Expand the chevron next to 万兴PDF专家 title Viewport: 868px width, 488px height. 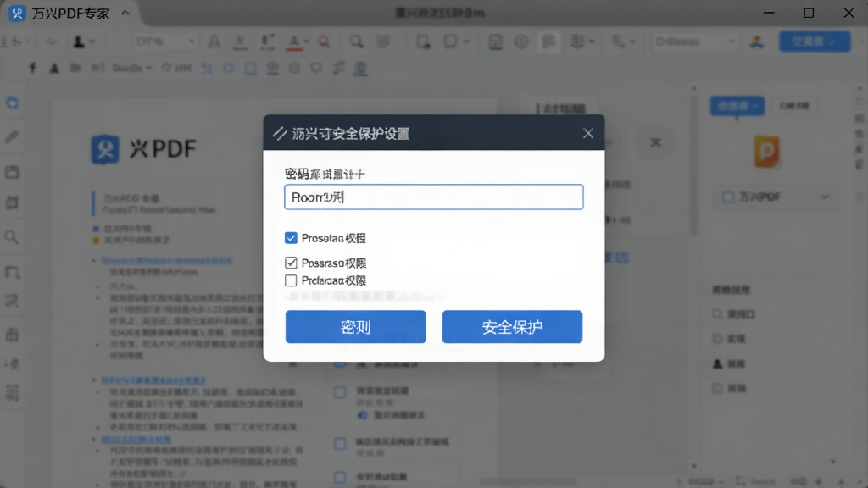click(x=125, y=13)
